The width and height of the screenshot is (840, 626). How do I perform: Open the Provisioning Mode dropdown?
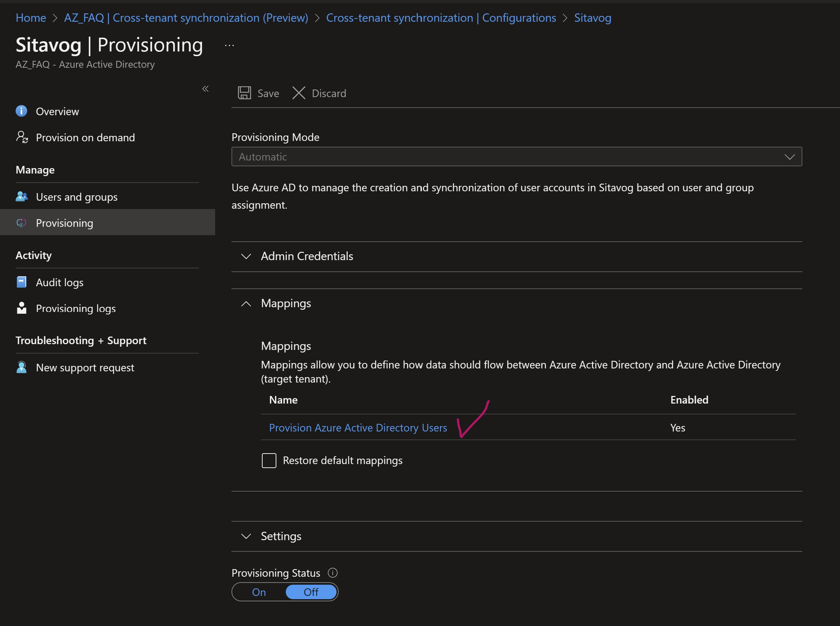pyautogui.click(x=517, y=156)
